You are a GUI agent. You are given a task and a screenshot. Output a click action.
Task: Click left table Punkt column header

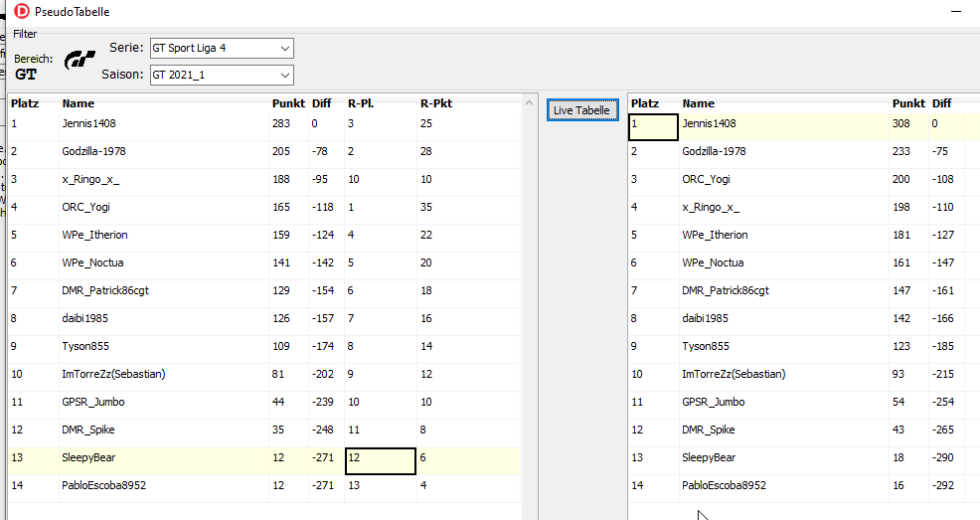tap(288, 102)
